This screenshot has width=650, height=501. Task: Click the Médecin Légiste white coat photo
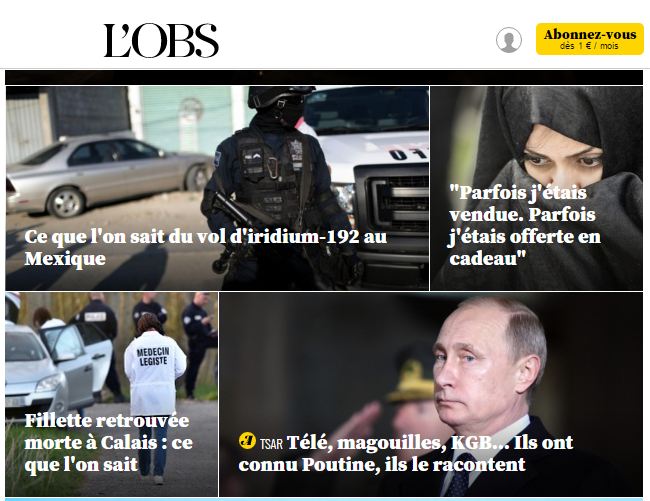click(153, 369)
